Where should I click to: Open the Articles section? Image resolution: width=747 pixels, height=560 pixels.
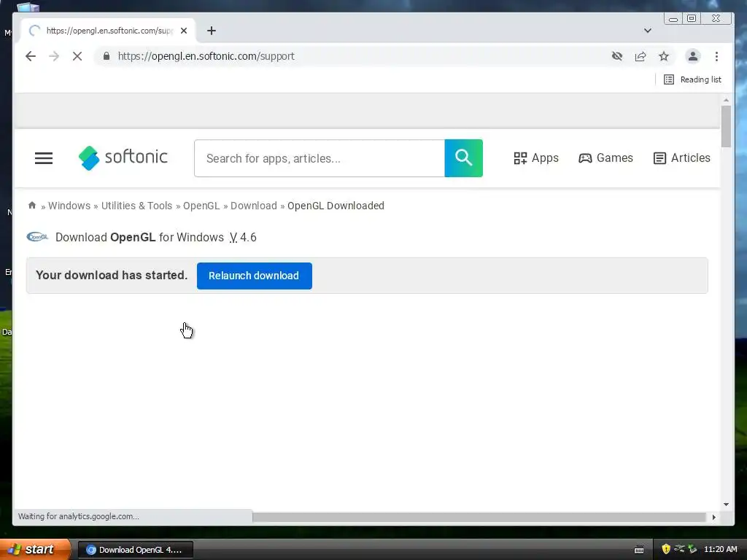[x=682, y=158]
